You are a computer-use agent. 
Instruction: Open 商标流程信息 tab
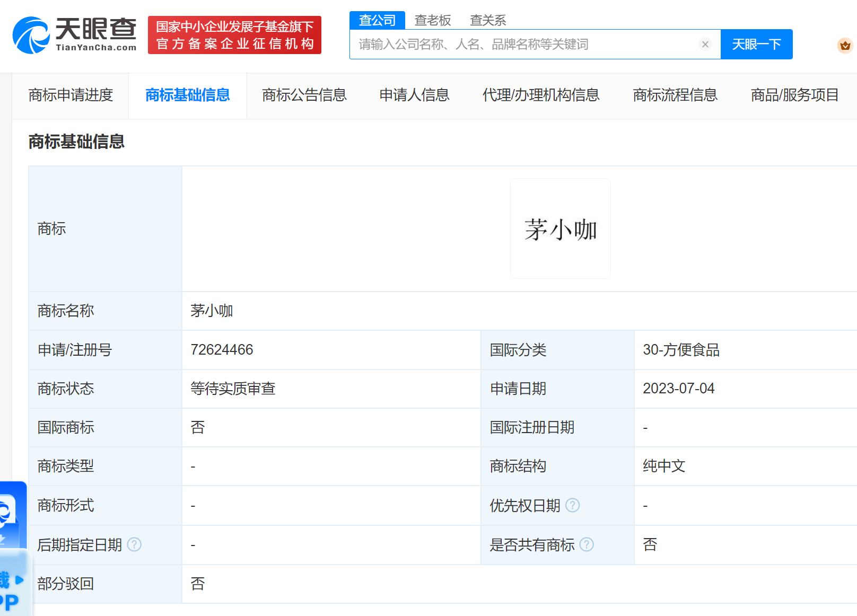(675, 95)
